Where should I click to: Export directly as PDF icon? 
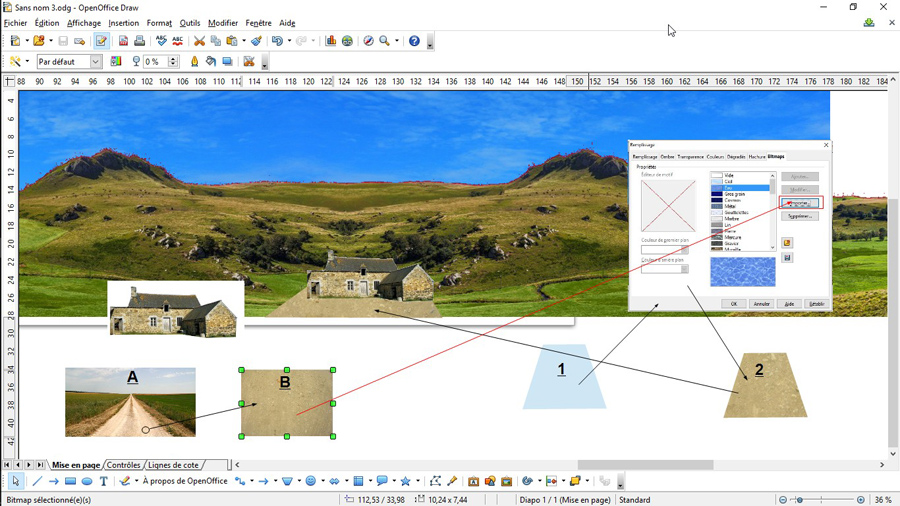123,41
